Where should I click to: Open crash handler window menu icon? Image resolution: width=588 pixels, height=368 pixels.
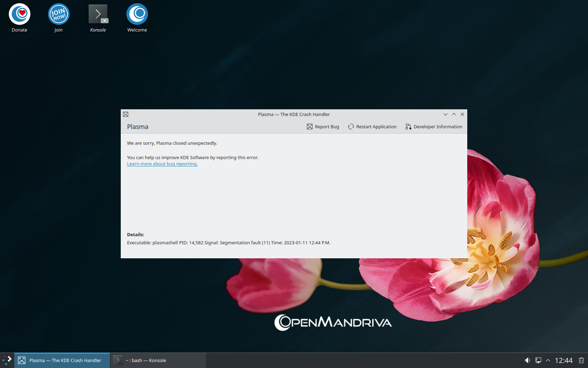(126, 114)
